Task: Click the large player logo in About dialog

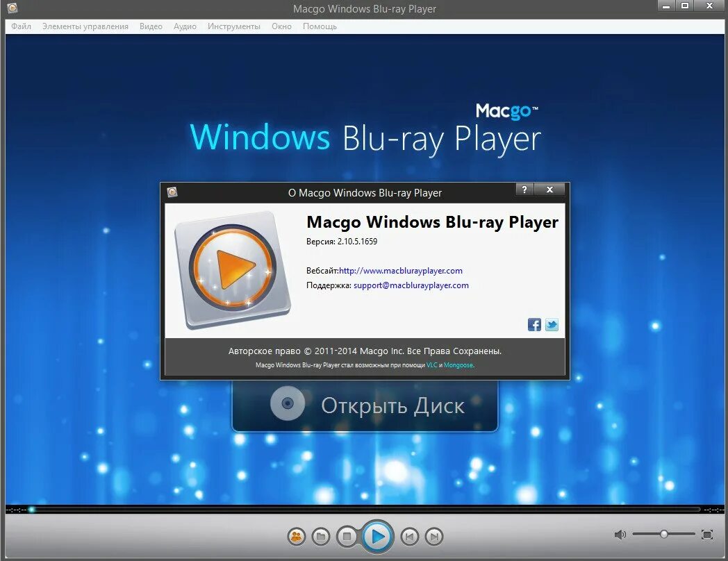Action: coord(233,270)
